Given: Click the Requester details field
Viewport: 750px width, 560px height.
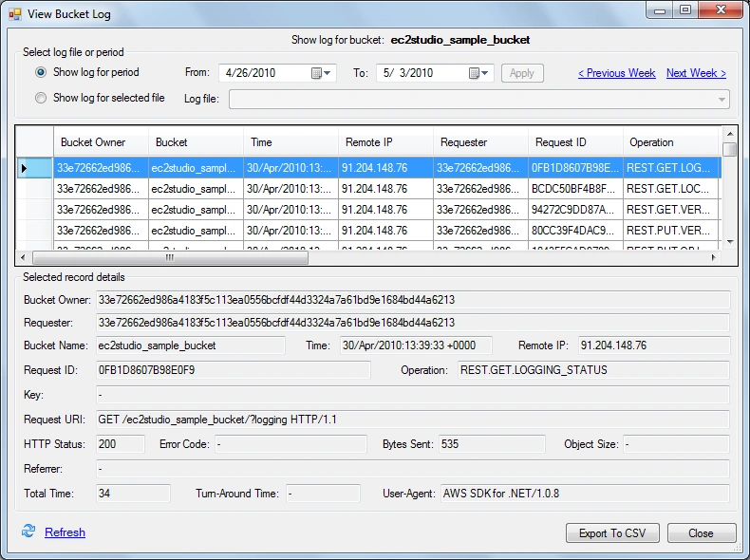Looking at the screenshot, I should pos(413,323).
